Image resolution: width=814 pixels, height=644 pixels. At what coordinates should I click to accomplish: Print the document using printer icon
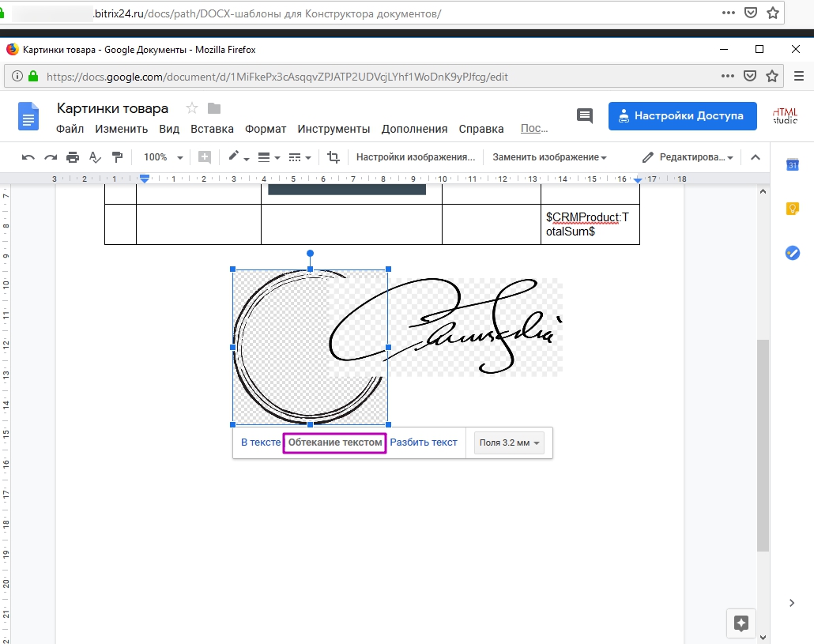pyautogui.click(x=73, y=157)
